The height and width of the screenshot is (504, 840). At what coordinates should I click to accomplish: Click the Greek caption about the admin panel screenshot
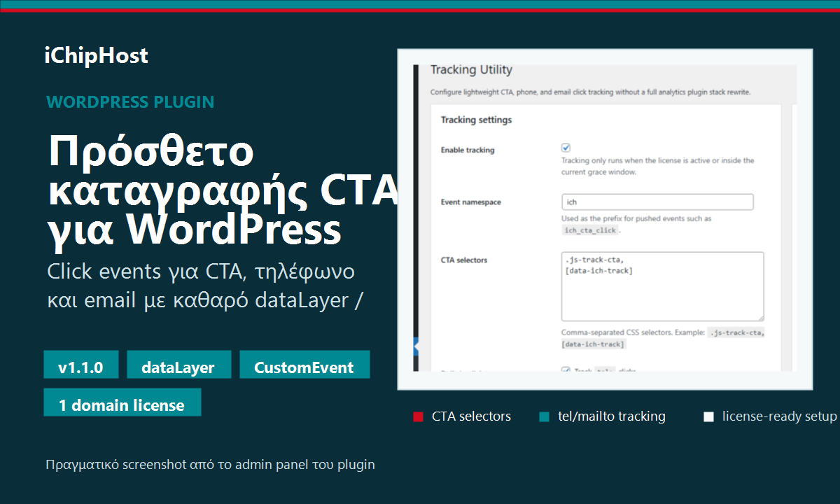coord(210,465)
